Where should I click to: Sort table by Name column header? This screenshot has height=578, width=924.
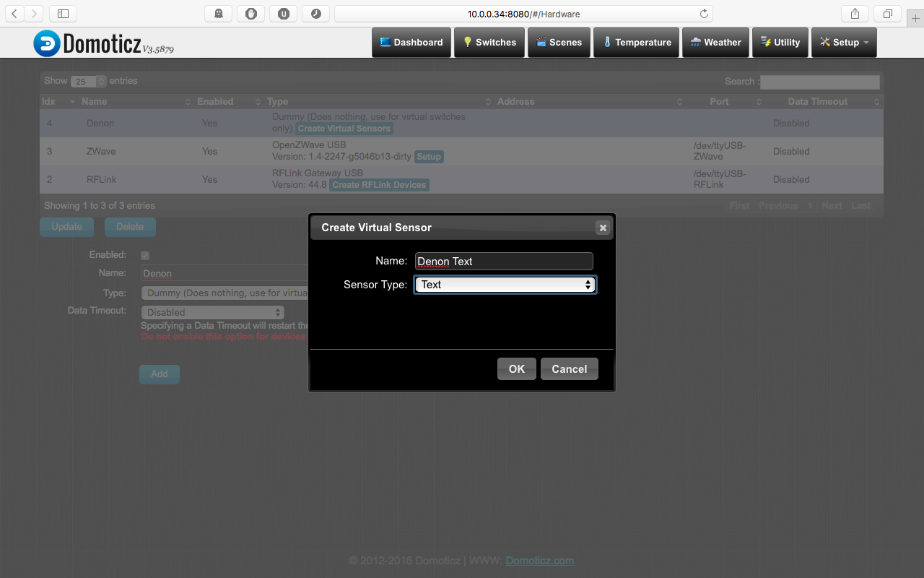(135, 102)
